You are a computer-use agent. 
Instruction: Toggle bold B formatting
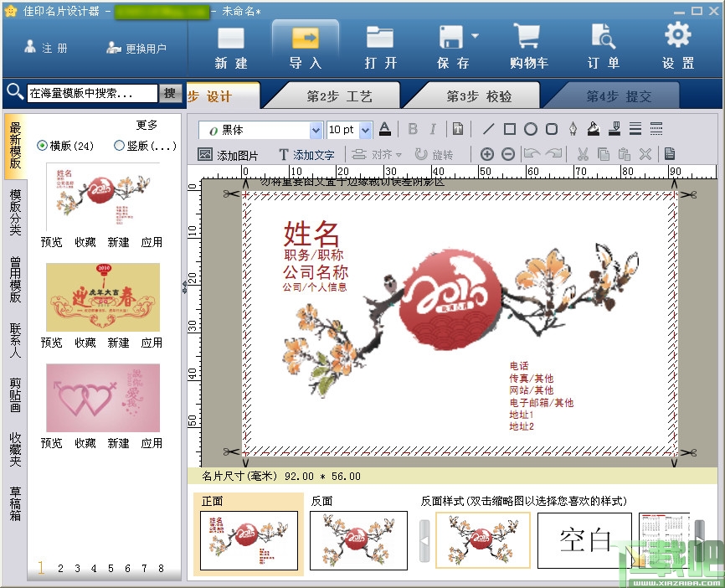413,129
